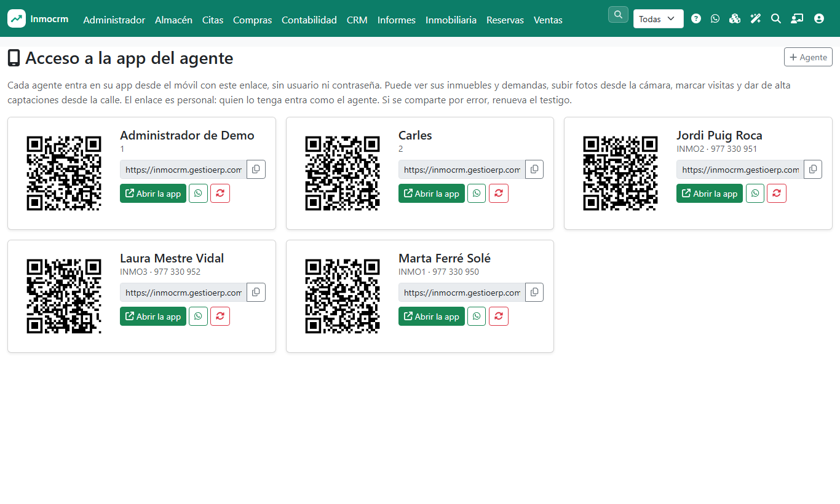Add a new agent with + Agente
The image size is (840, 504).
pyautogui.click(x=808, y=57)
